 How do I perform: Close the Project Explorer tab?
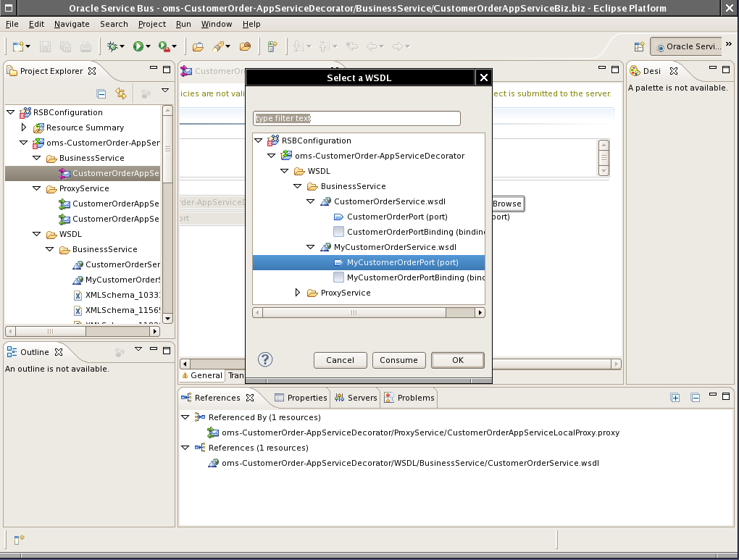click(93, 71)
